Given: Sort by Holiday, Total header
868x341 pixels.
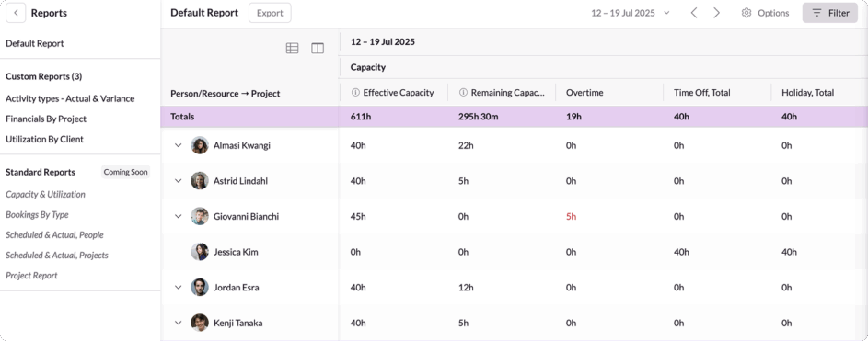Looking at the screenshot, I should (x=807, y=92).
